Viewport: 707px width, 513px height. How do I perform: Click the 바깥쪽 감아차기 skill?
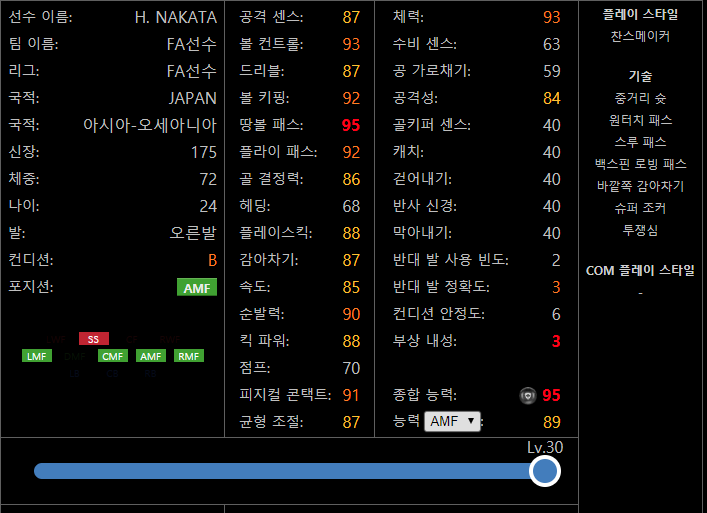pyautogui.click(x=640, y=186)
